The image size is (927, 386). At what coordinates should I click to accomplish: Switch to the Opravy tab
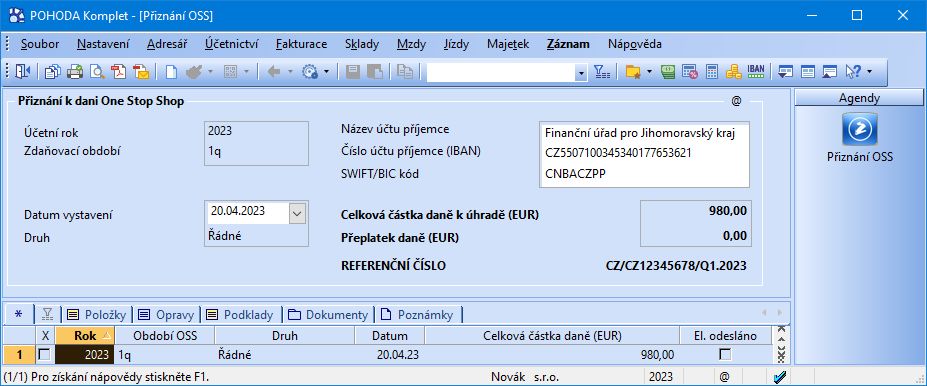coord(167,314)
